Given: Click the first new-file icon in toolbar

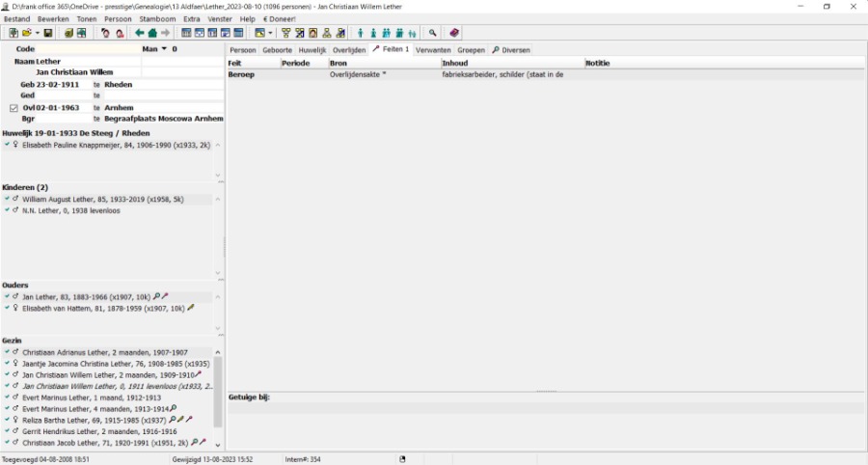Looking at the screenshot, I should 13,33.
